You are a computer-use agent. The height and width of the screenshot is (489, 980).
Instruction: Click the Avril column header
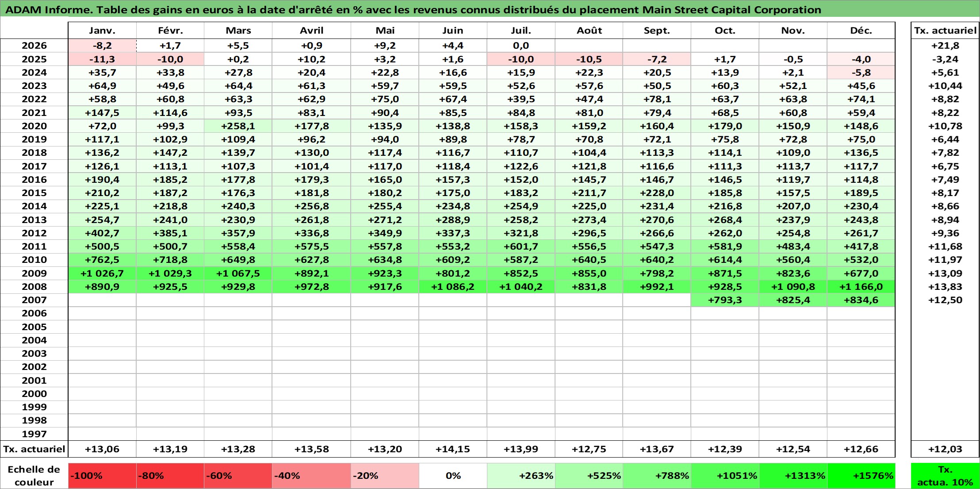point(311,31)
